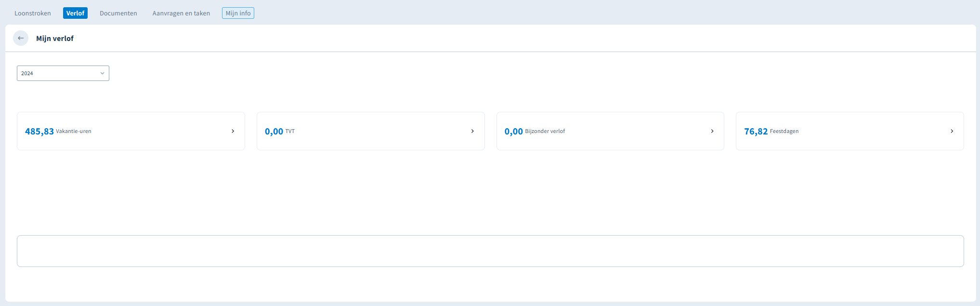Select the Verlof tab

(75, 13)
